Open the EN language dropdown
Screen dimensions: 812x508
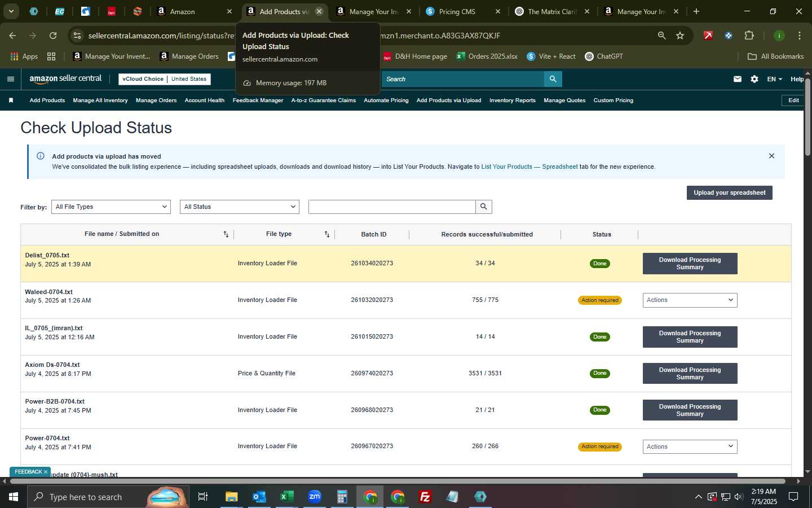coord(774,79)
